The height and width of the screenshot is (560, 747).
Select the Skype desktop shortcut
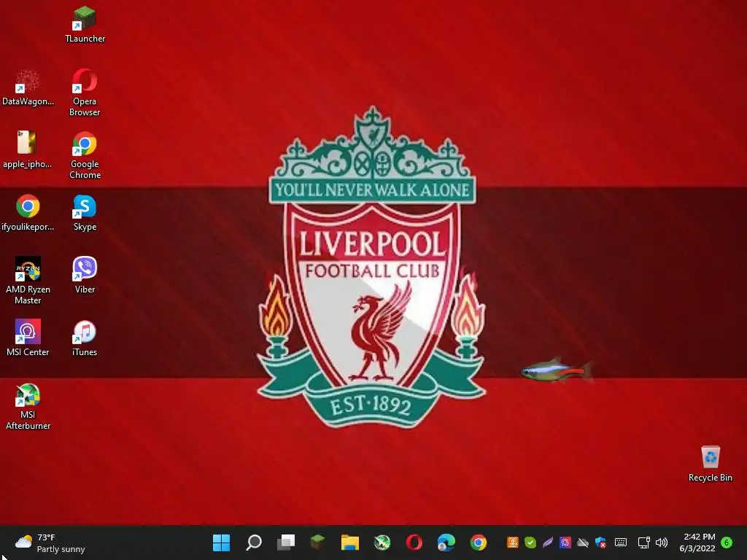tap(85, 213)
